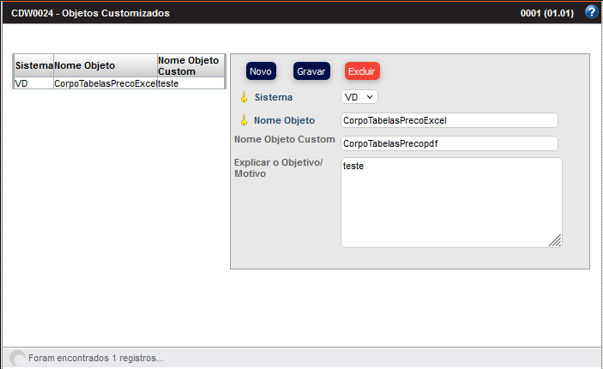
Task: Focus the Nome Objeto input field
Action: pos(449,120)
